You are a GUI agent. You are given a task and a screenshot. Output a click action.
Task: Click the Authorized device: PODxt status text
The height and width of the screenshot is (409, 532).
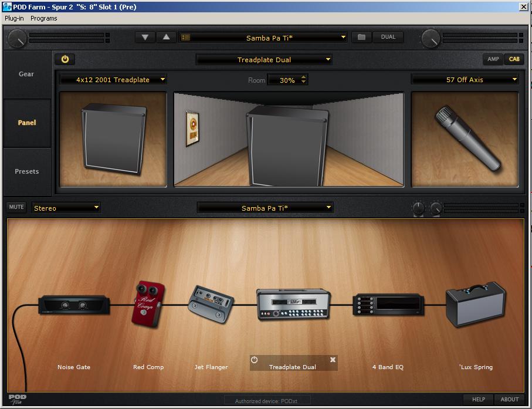[x=266, y=401]
